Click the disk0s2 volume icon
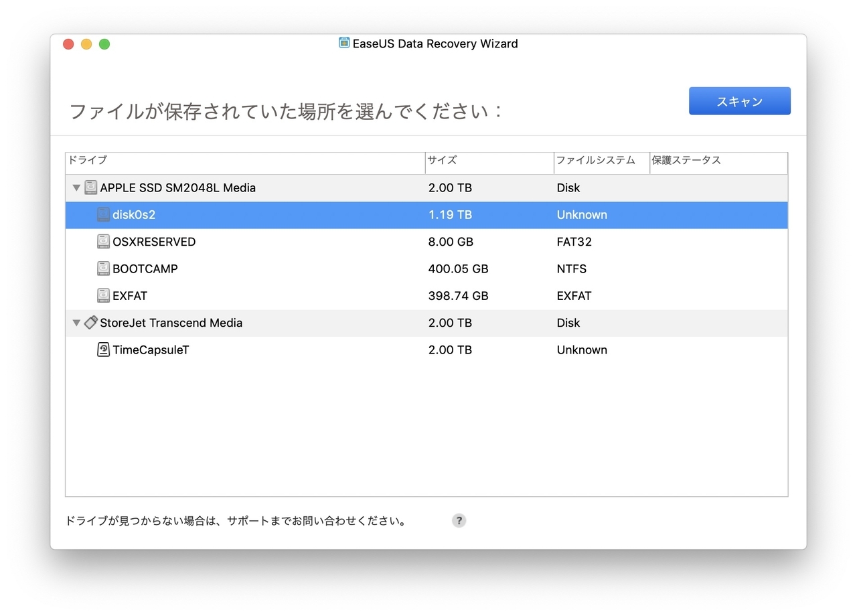 (x=103, y=214)
